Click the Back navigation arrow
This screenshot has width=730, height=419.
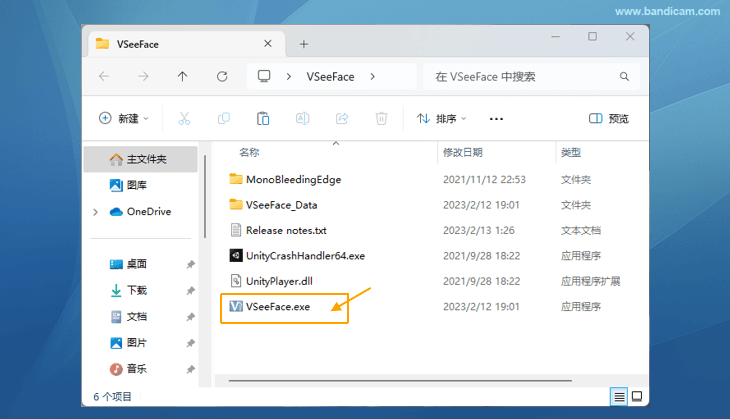pos(104,76)
